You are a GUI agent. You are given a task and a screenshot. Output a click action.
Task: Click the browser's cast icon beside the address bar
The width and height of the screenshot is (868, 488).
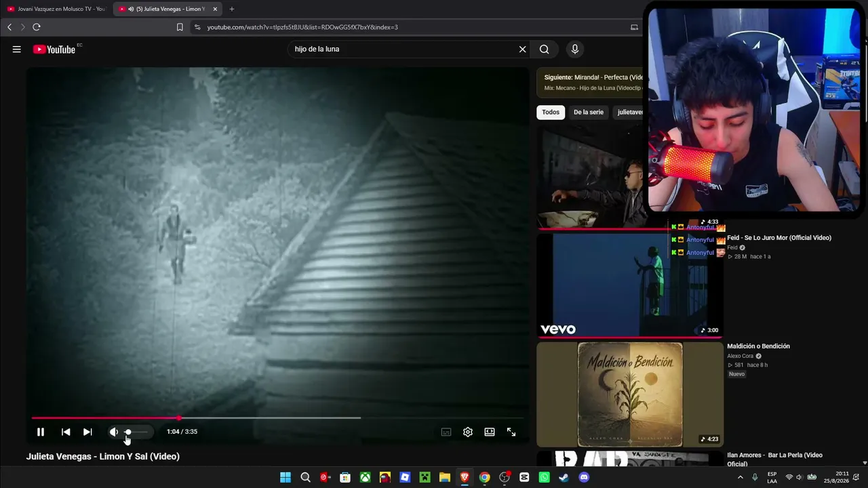coord(634,27)
